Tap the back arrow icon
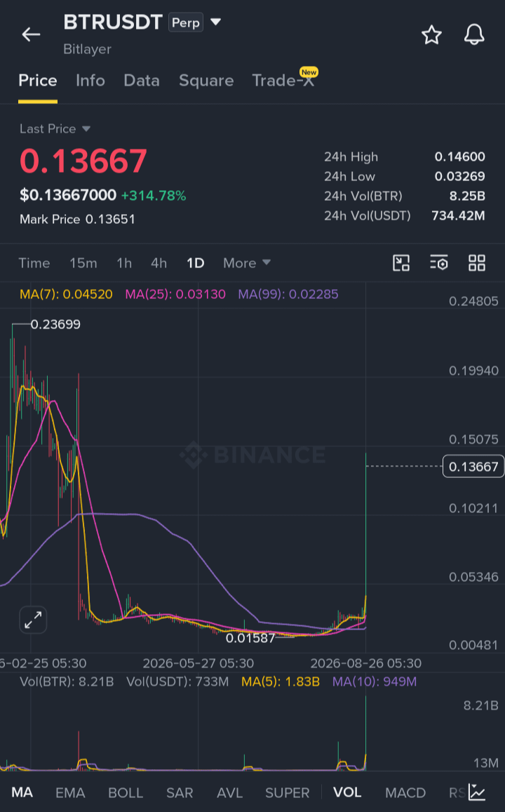Viewport: 505px width, 812px height. click(x=31, y=34)
